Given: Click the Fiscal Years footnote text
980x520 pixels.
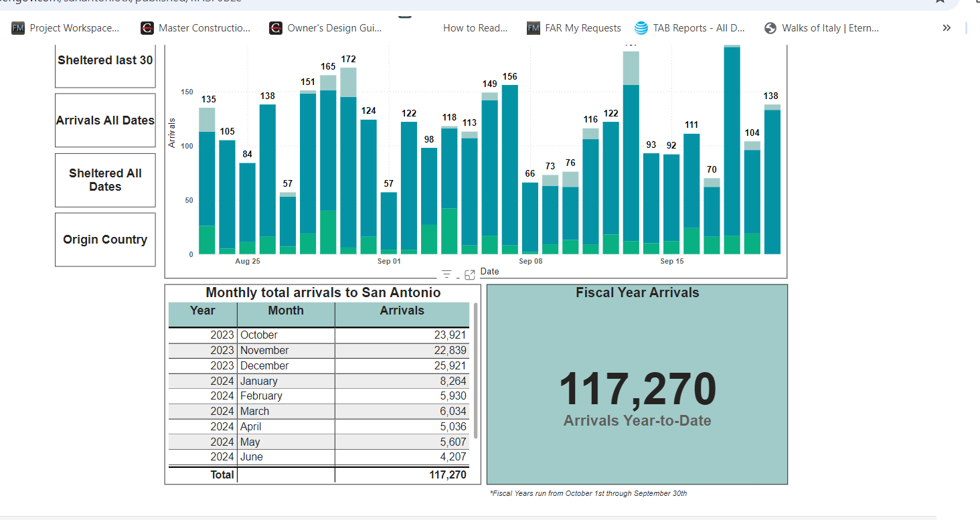Looking at the screenshot, I should pos(588,493).
